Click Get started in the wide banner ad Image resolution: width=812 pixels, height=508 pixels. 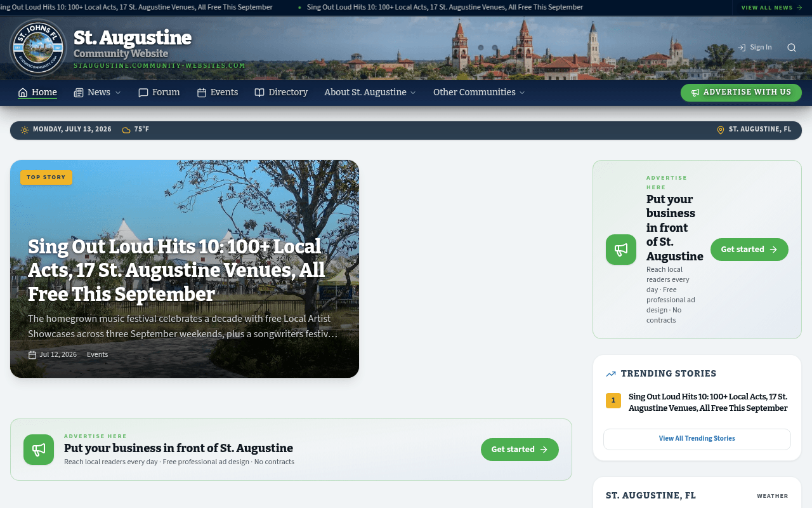click(520, 450)
